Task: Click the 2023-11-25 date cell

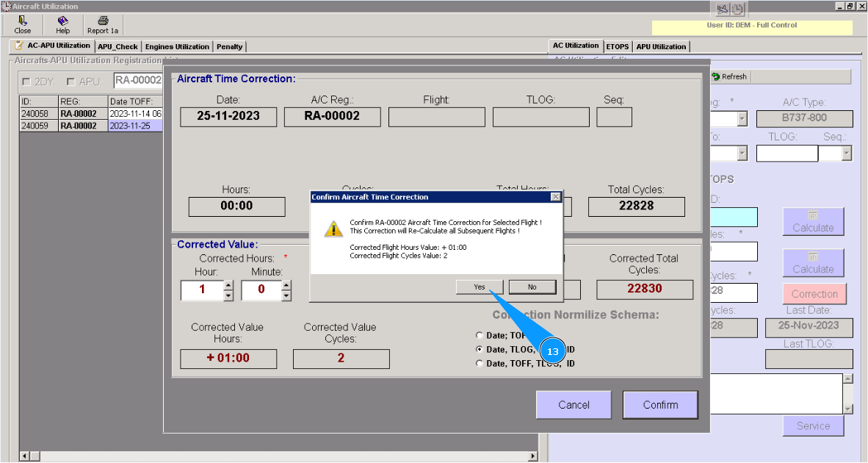Action: coord(135,126)
